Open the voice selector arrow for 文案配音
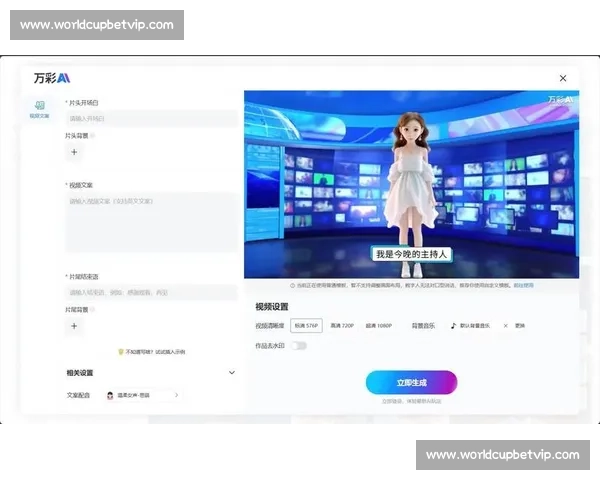Viewport: 600px width, 480px height. [x=176, y=395]
